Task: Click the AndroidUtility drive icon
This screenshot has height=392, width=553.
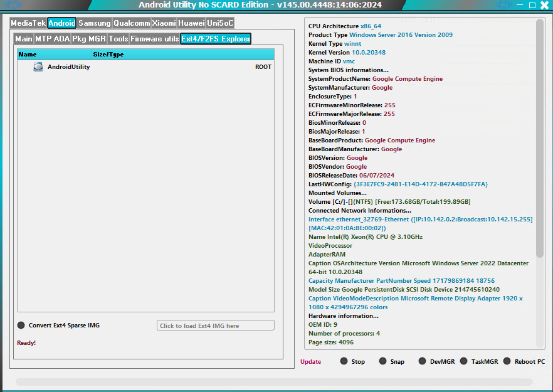Action: point(38,67)
